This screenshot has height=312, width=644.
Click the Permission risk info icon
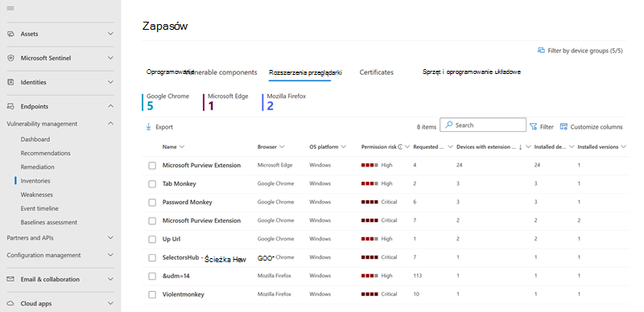coord(400,147)
